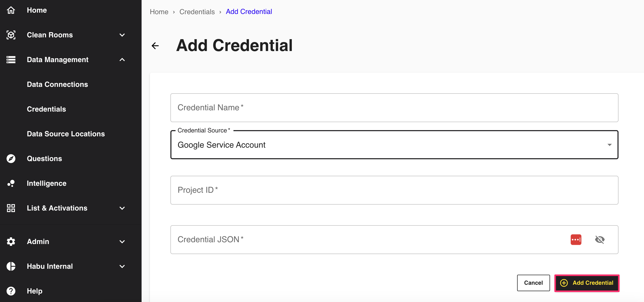This screenshot has width=644, height=302.
Task: Expand the Clean Rooms menu chevron
Action: [x=122, y=35]
